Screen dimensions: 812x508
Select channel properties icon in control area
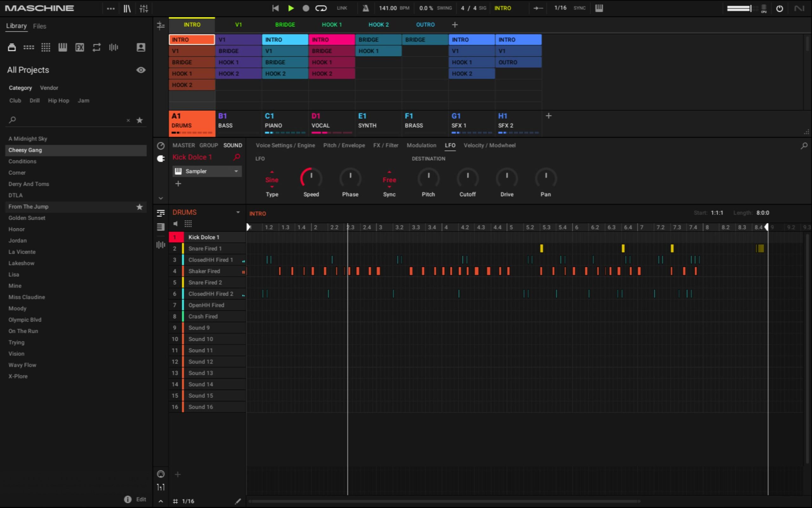(161, 146)
